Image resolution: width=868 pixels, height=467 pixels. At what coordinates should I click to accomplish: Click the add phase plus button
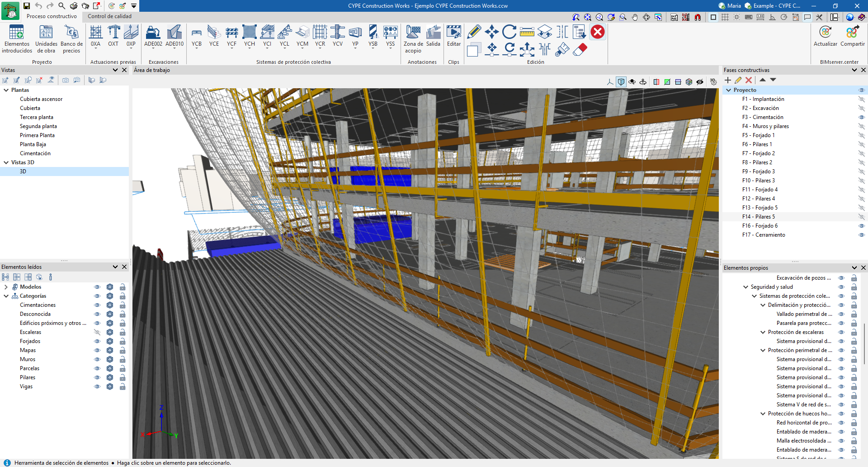click(x=728, y=80)
